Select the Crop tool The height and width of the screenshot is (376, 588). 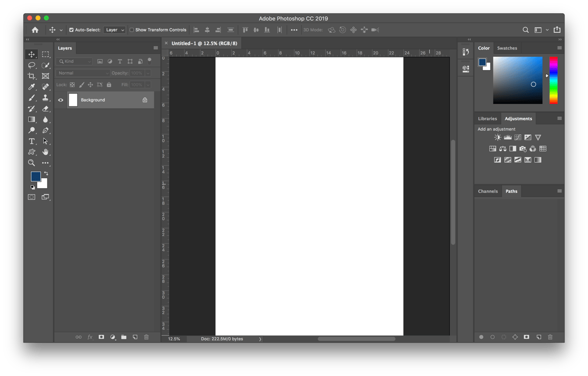click(31, 76)
